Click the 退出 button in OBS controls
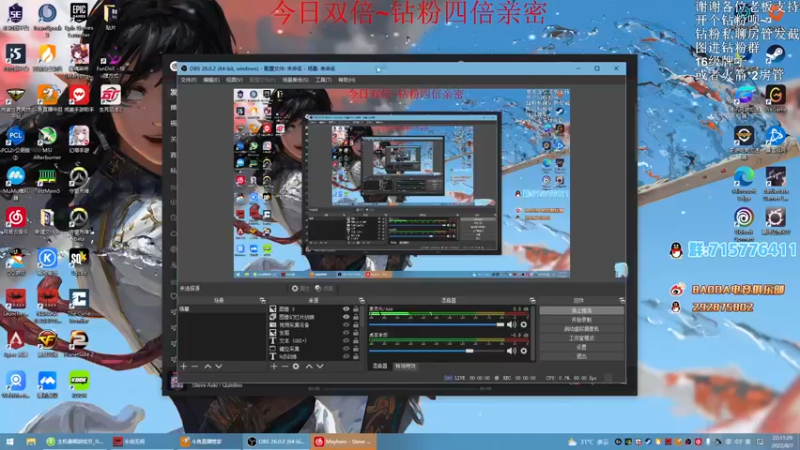 pos(582,356)
